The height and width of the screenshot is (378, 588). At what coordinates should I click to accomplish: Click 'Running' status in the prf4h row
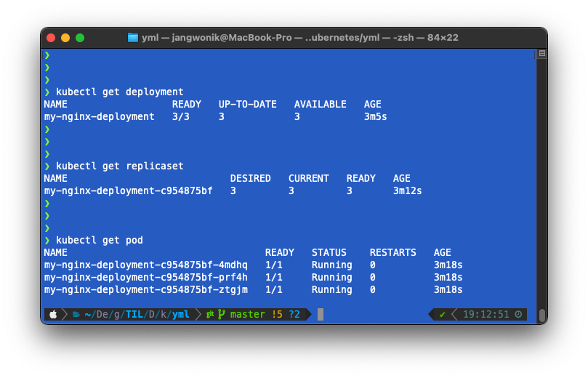pyautogui.click(x=332, y=278)
